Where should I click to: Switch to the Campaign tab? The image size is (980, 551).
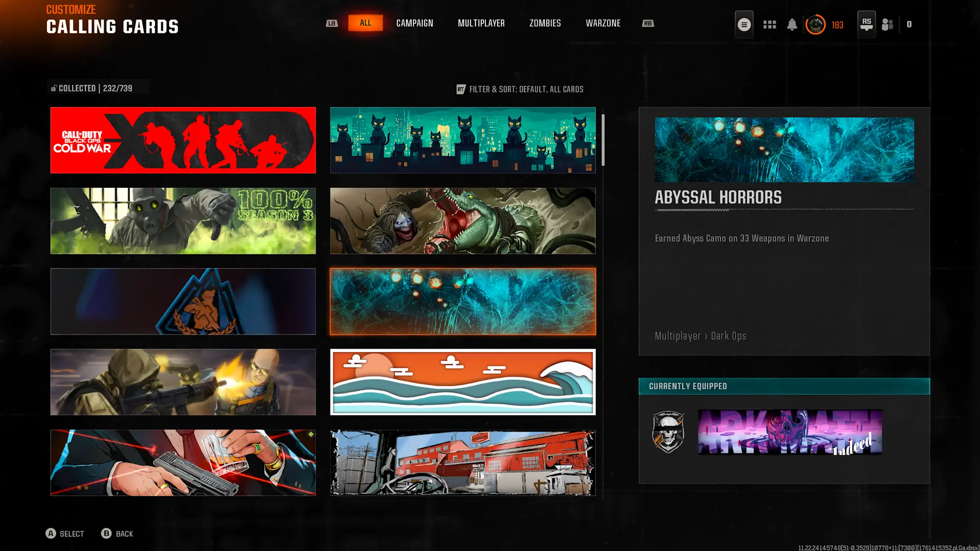[414, 23]
